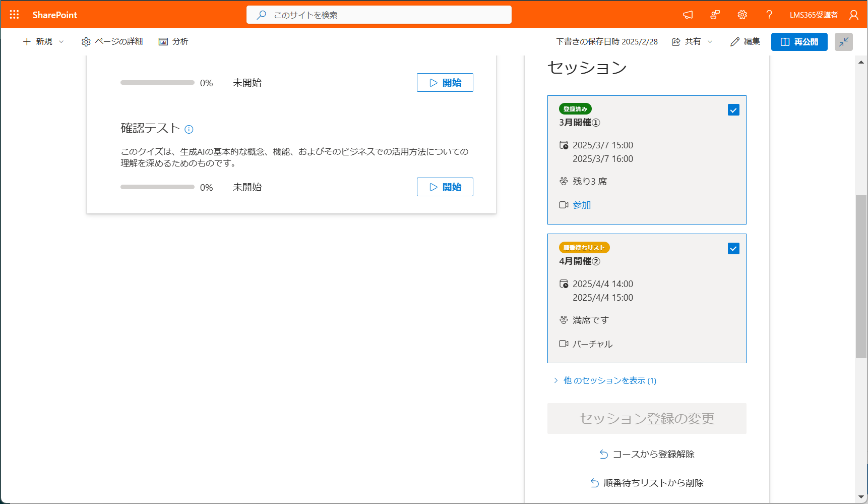Screen dimensions: 868x504
Task: Click camera icon beside 参加 link
Action: pos(564,205)
